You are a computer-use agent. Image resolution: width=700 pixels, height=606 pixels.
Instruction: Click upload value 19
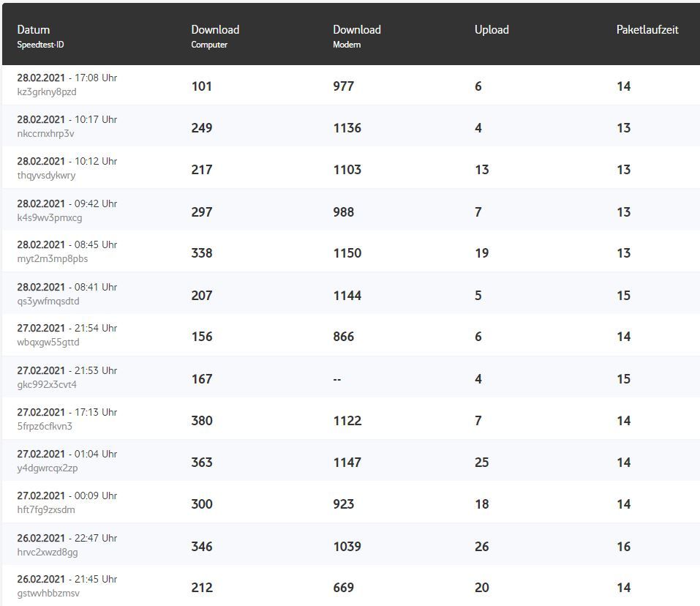coord(482,253)
